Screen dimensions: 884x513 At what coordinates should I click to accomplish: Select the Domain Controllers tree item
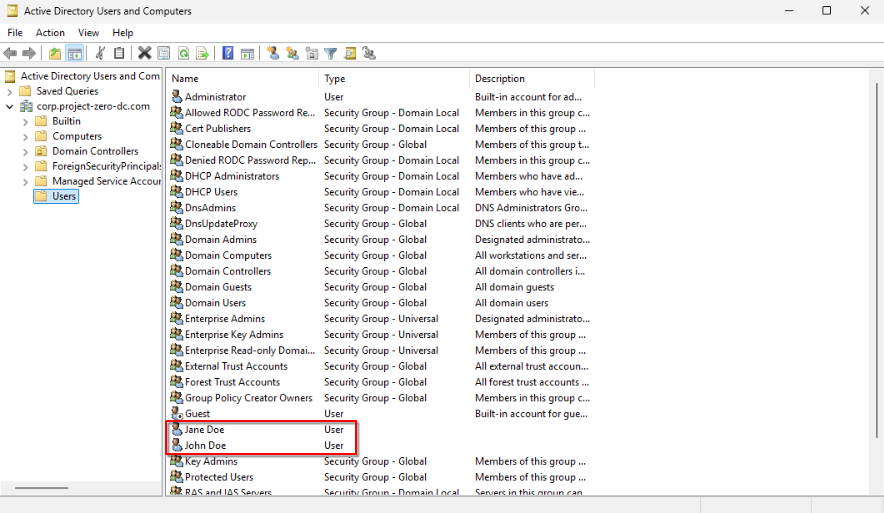[95, 151]
